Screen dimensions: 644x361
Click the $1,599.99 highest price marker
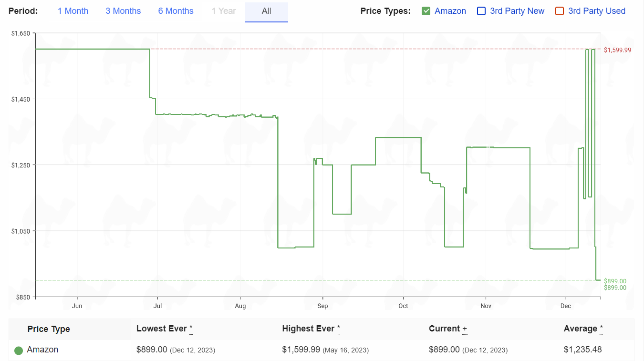click(x=617, y=50)
